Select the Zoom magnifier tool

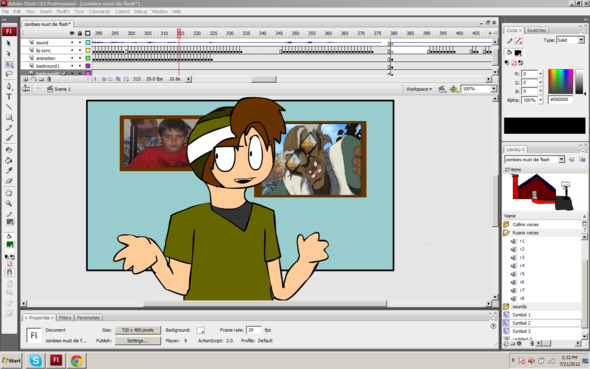[9, 203]
